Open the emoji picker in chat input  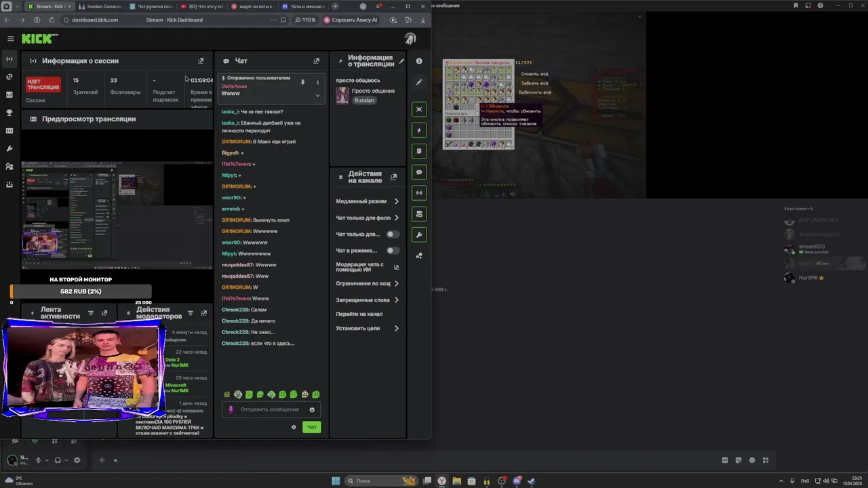312,409
